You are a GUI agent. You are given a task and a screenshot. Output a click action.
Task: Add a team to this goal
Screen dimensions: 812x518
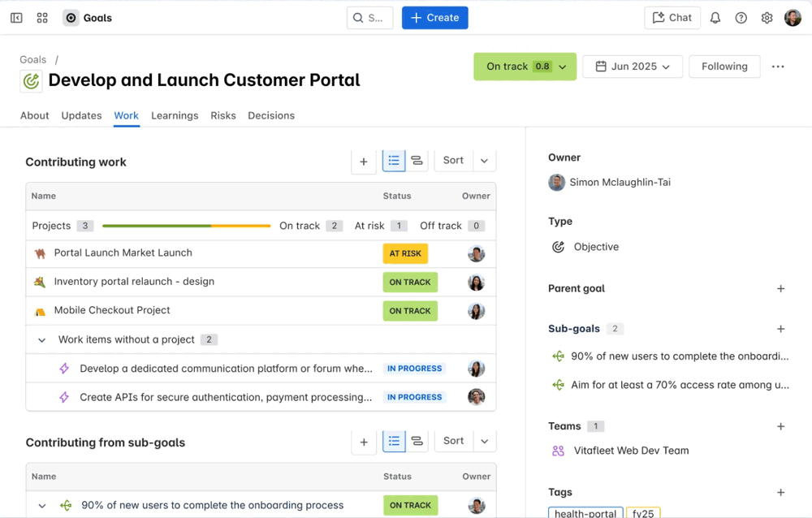coord(781,426)
